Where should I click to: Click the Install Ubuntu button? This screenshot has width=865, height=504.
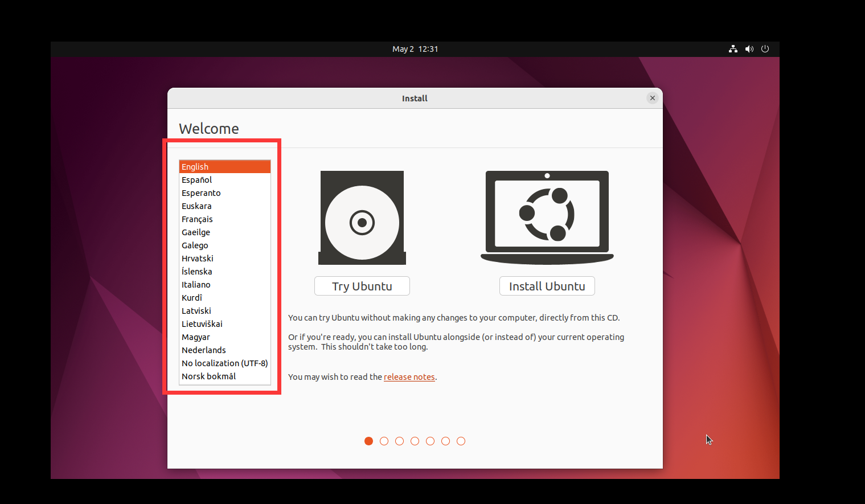(547, 286)
